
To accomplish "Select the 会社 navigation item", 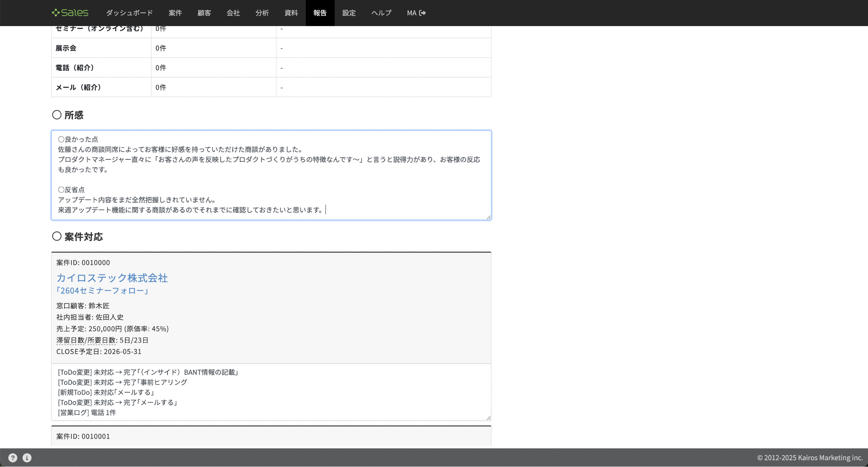I will tap(233, 13).
